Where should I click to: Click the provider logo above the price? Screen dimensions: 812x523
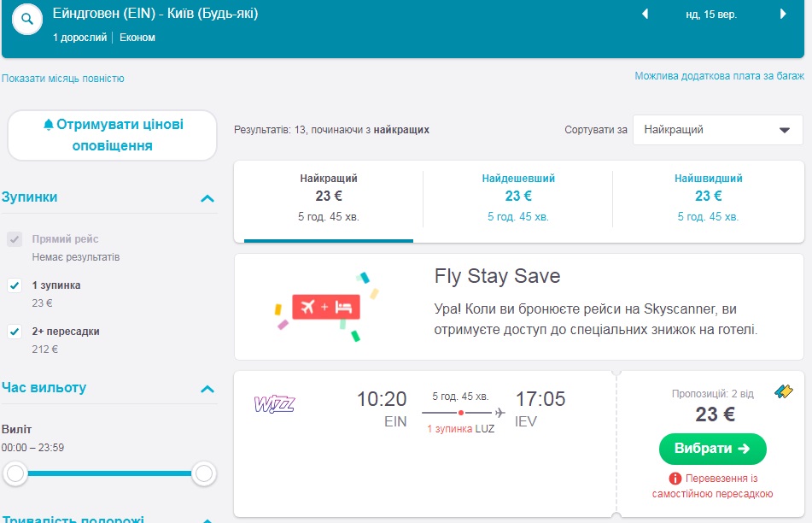pyautogui.click(x=783, y=392)
